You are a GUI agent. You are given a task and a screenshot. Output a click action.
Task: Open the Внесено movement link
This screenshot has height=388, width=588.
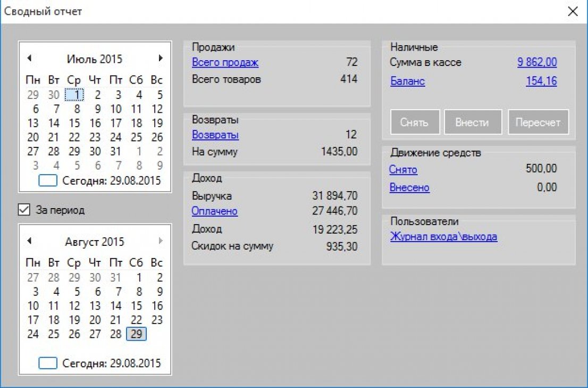(410, 187)
